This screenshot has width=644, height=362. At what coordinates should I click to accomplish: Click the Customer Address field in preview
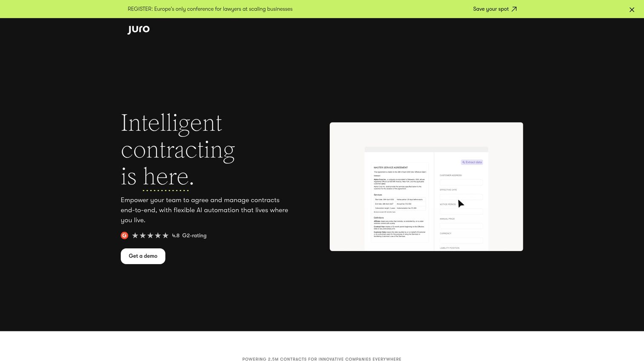point(461,182)
